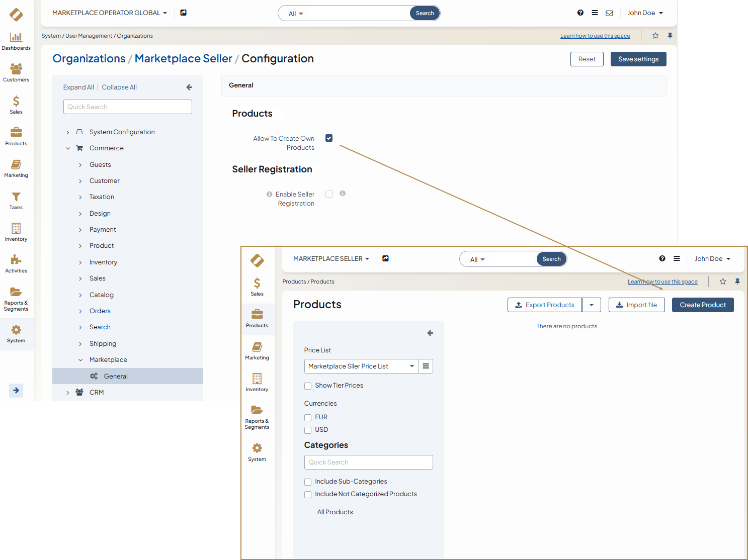This screenshot has height=560, width=748.
Task: Check Show Tier Prices option
Action: click(308, 386)
